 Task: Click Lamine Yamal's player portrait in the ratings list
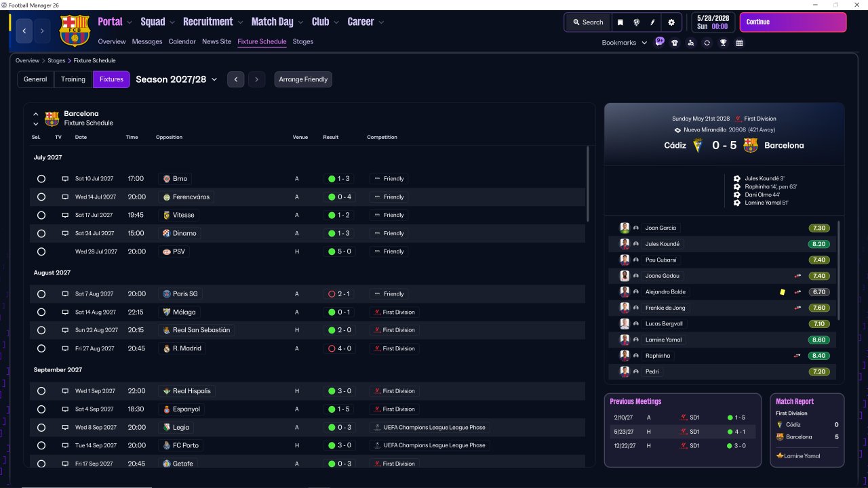point(625,340)
